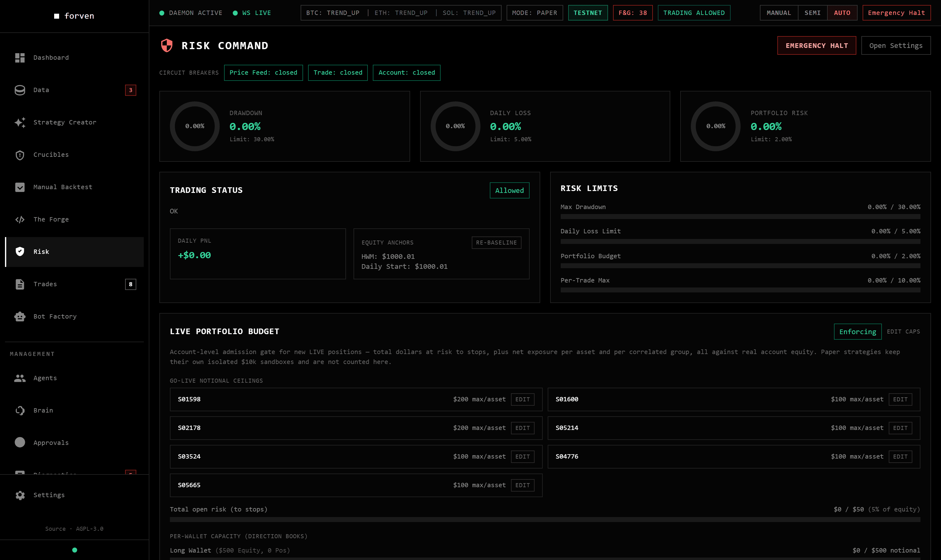Click the Dashboard grid icon
941x560 pixels.
pos(20,58)
